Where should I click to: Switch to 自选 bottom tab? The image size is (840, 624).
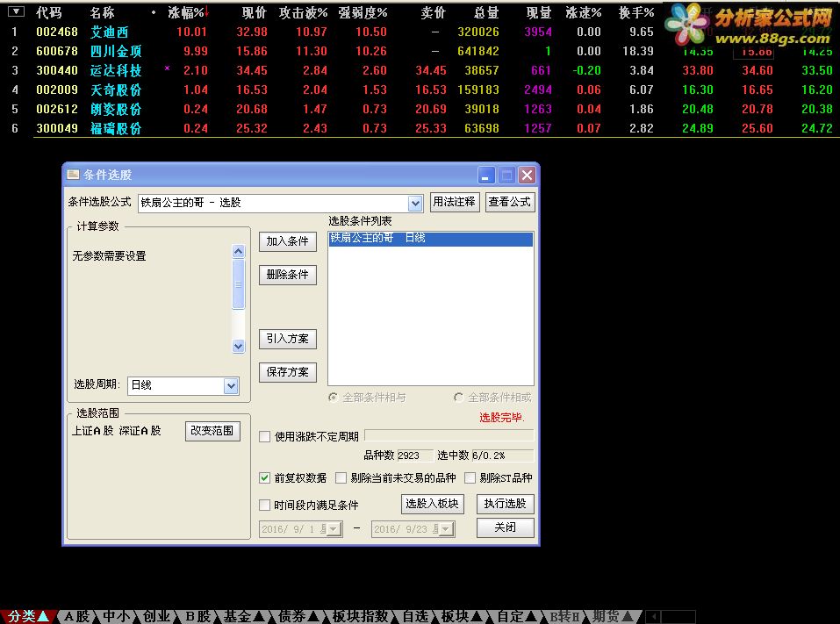click(x=416, y=616)
